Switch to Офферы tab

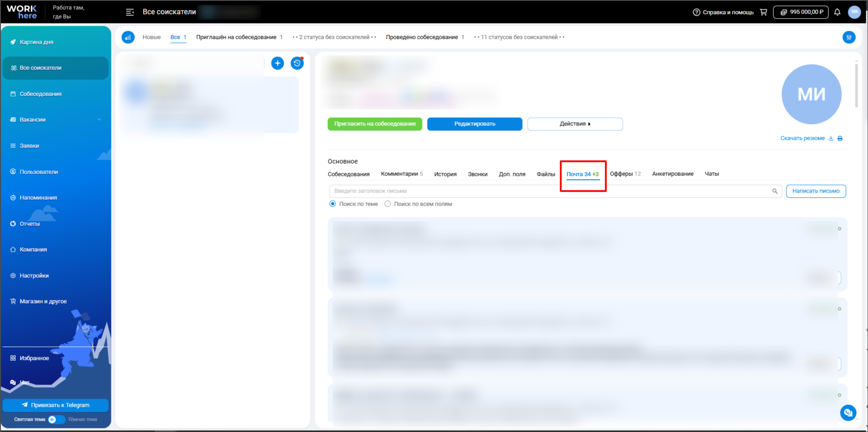(625, 174)
